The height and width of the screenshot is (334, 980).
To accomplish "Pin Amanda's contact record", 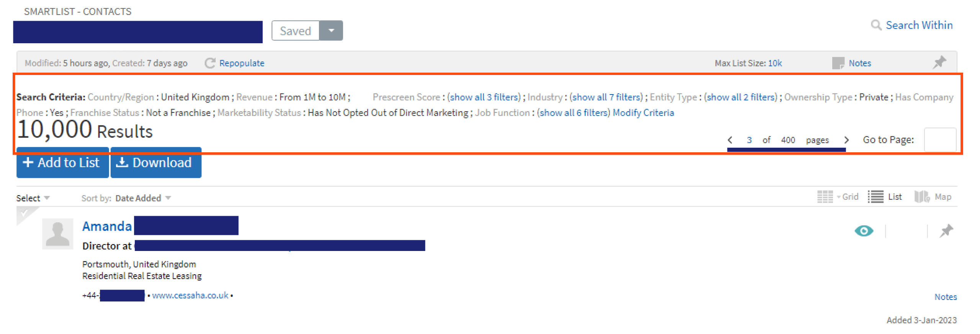I will (x=947, y=231).
